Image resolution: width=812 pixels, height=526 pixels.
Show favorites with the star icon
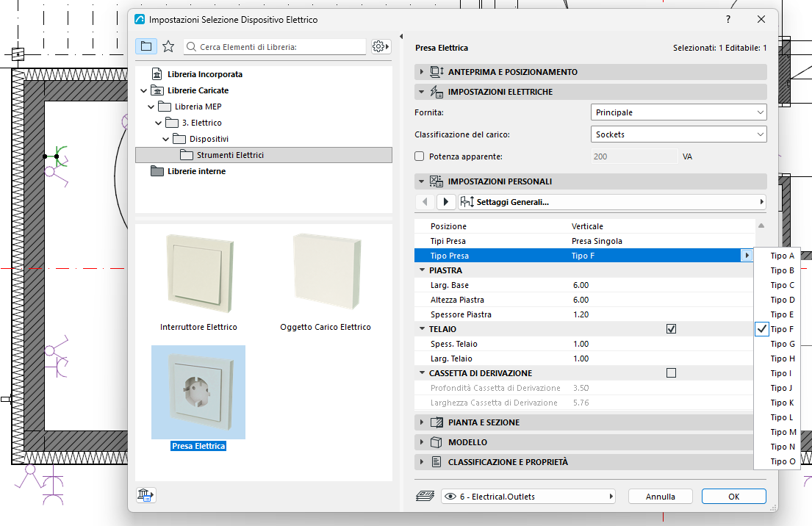pos(168,46)
